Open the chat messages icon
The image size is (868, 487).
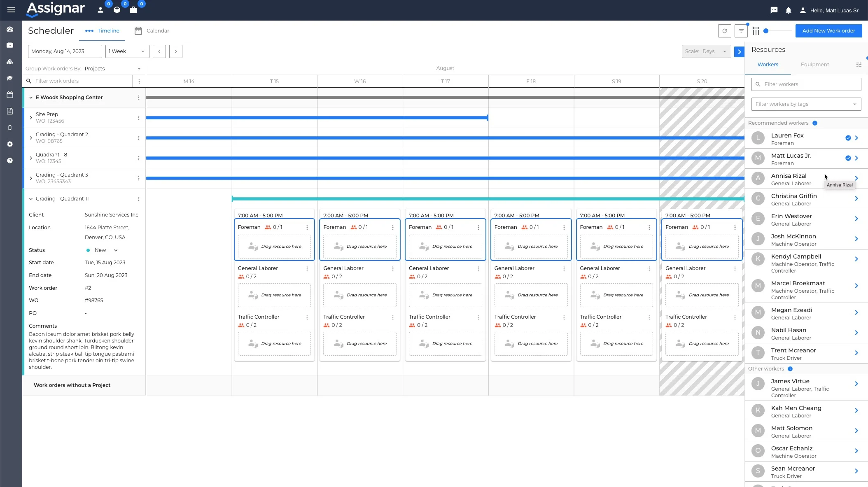(x=774, y=10)
